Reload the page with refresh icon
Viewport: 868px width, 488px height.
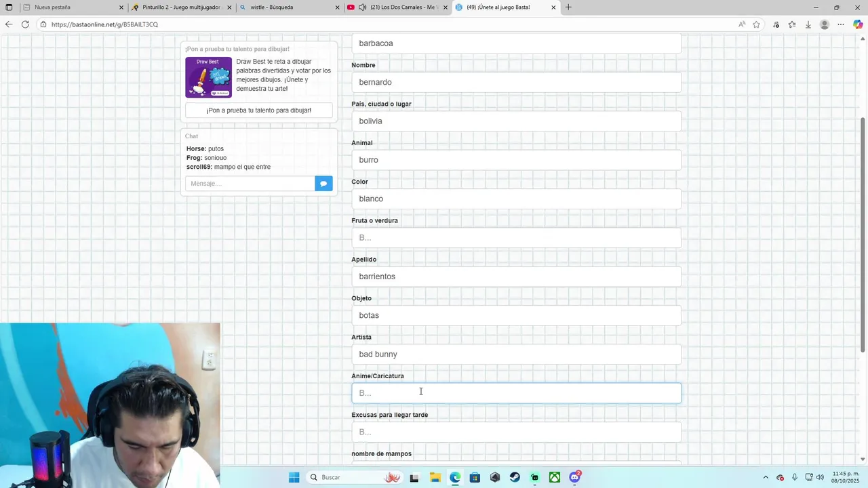[x=25, y=24]
